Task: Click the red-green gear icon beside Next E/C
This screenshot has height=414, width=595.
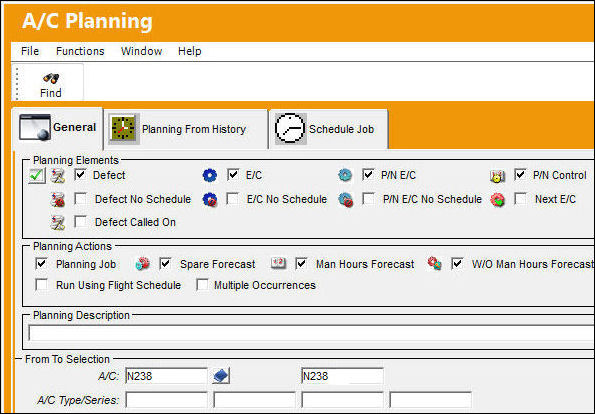Action: pyautogui.click(x=497, y=200)
